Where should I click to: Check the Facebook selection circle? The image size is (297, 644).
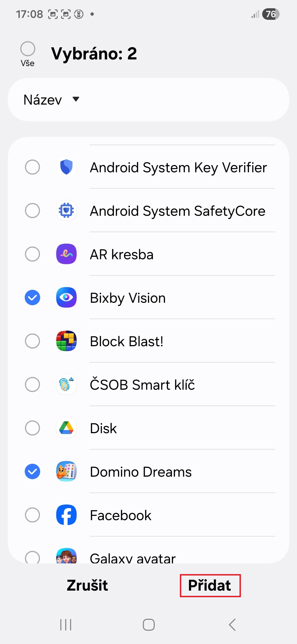tap(32, 515)
